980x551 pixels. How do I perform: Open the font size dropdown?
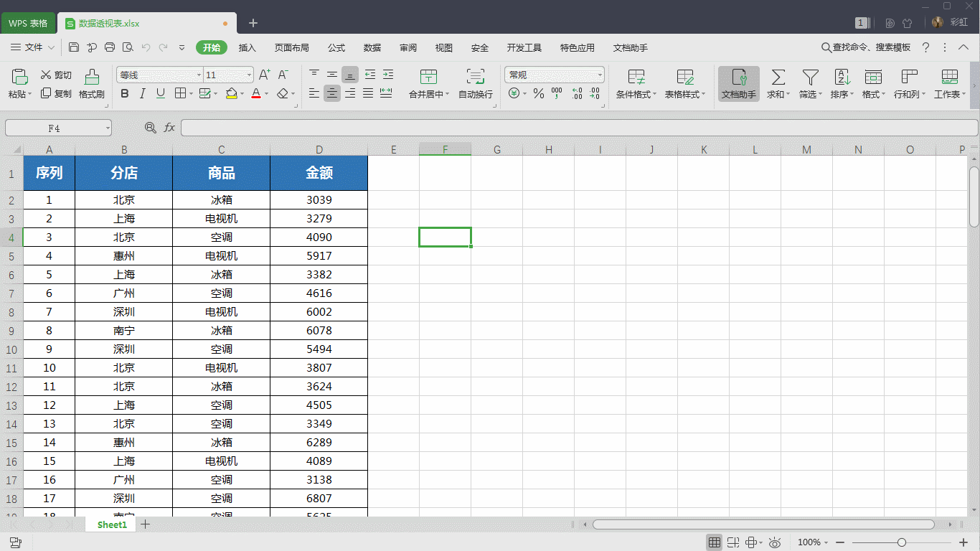(x=248, y=75)
